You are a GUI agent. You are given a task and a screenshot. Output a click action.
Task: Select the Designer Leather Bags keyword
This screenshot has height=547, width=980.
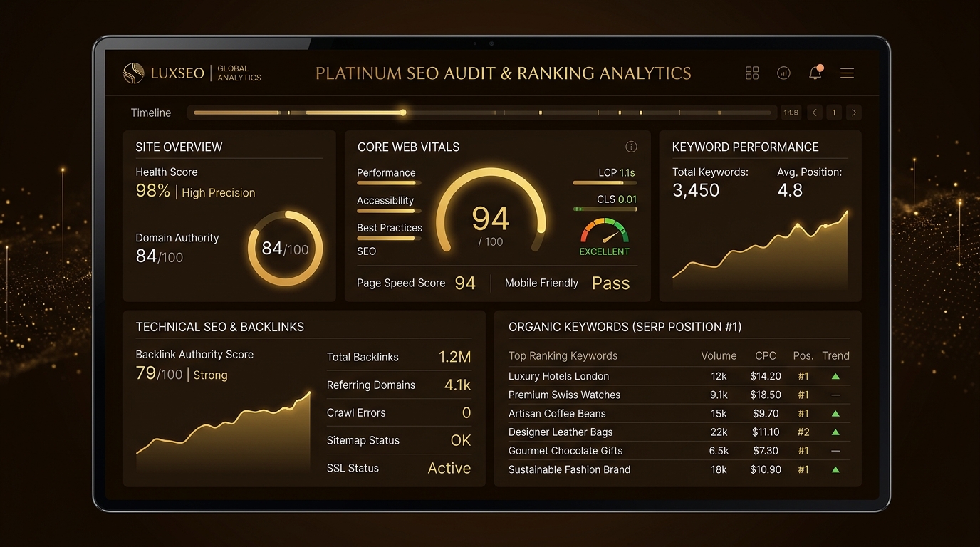click(561, 432)
